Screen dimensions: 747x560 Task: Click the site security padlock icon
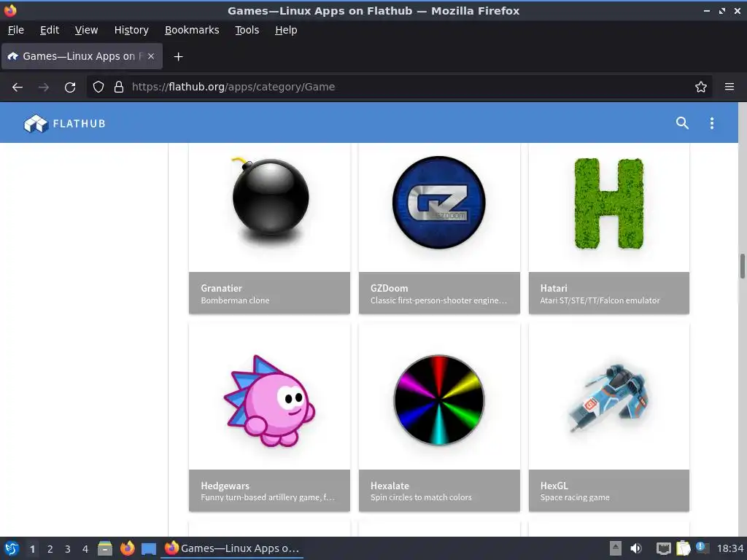tap(119, 87)
